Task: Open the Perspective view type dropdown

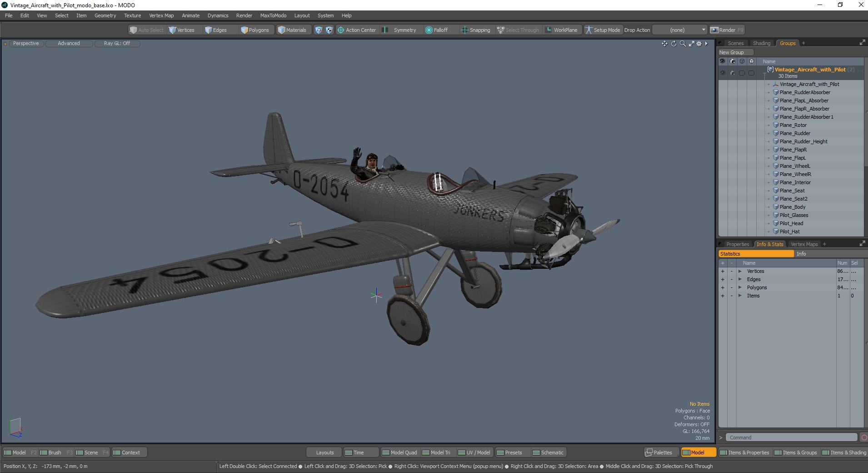Action: (x=26, y=44)
